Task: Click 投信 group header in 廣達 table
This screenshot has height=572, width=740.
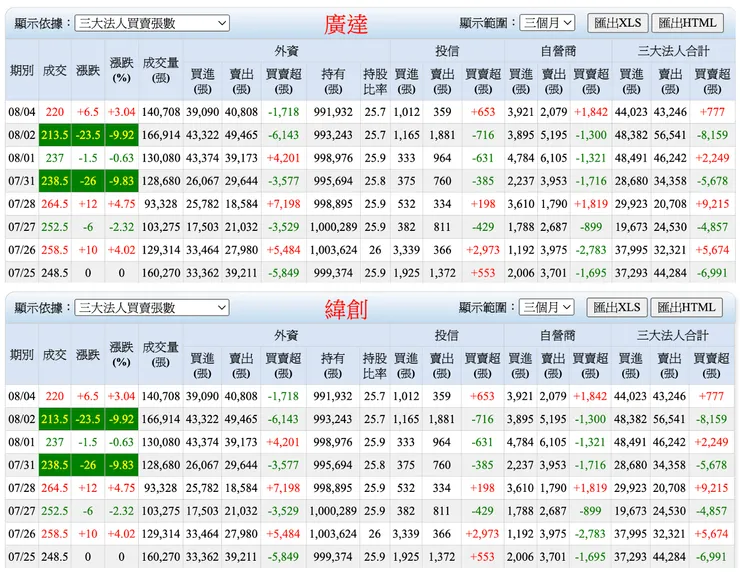Action: (x=447, y=51)
